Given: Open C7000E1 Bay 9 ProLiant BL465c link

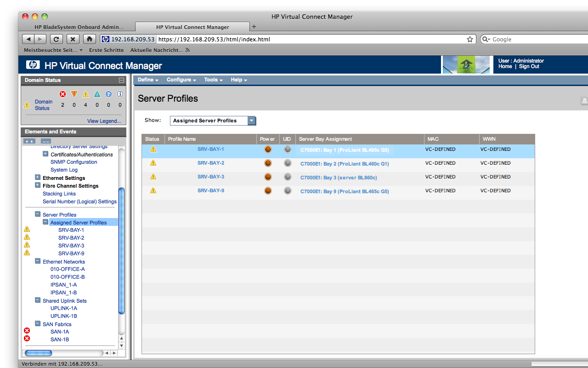Looking at the screenshot, I should coord(345,191).
